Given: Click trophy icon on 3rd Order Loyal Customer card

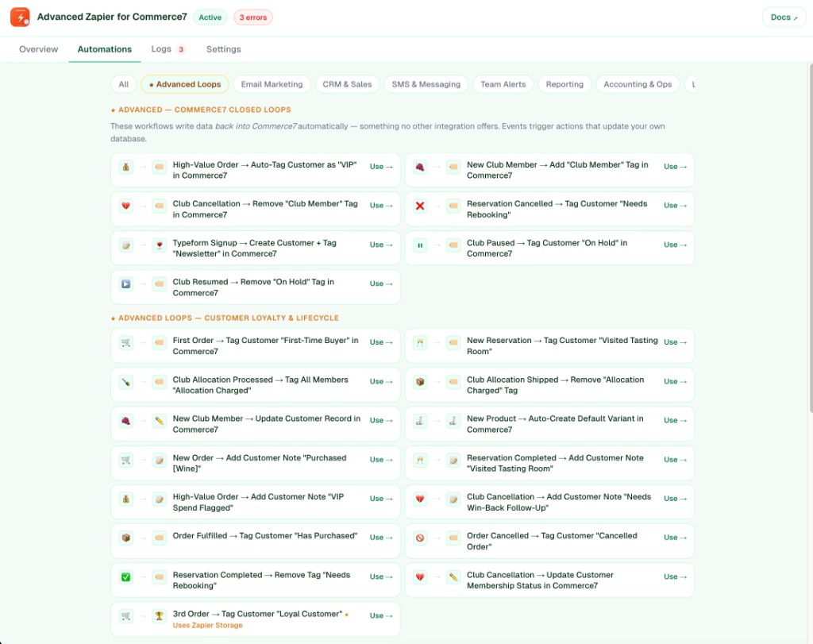Looking at the screenshot, I should point(159,616).
